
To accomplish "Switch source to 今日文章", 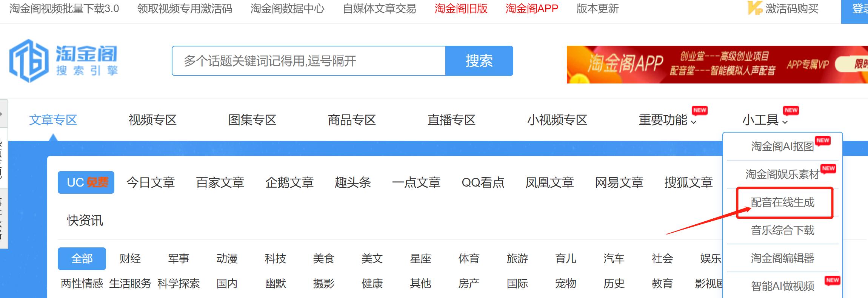I will point(151,182).
